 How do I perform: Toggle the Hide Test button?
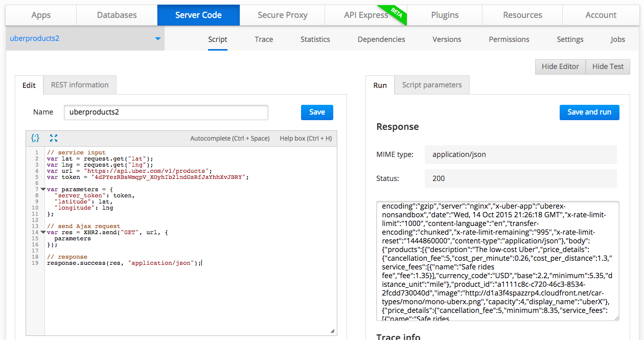608,66
